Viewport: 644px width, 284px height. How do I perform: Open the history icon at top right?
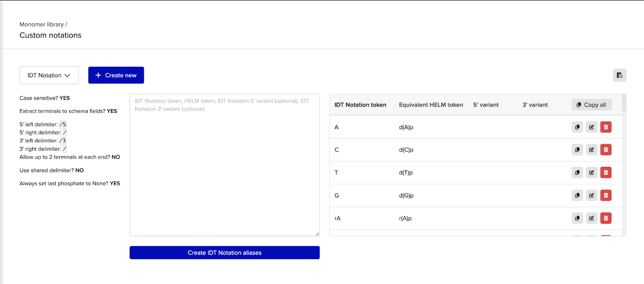coord(619,75)
